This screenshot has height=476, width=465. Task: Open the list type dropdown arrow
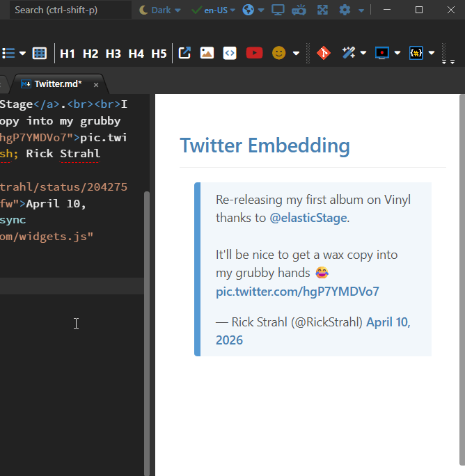[x=22, y=54]
